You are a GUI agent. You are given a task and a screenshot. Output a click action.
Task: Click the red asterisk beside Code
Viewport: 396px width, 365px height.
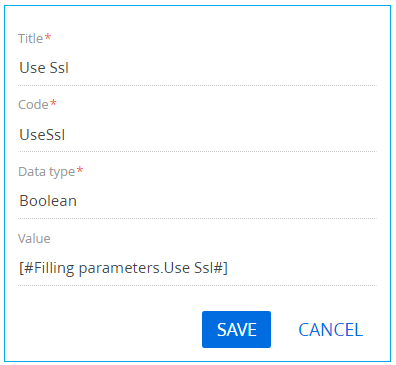click(53, 103)
